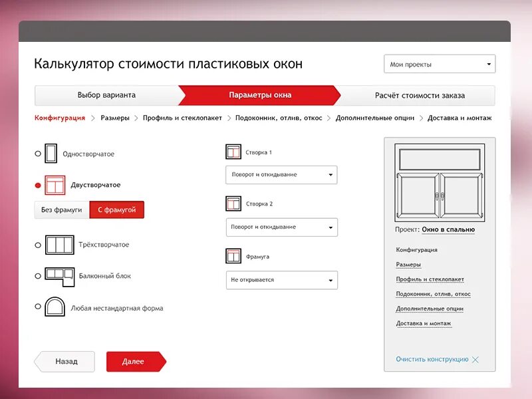532x399 pixels.
Task: Click the red Далее button
Action: click(x=136, y=361)
